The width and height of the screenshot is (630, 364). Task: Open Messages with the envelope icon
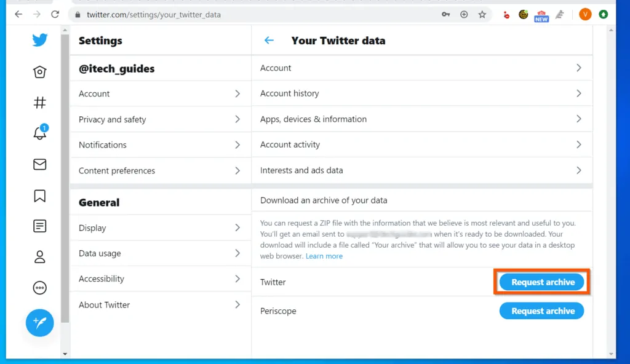[x=39, y=164]
